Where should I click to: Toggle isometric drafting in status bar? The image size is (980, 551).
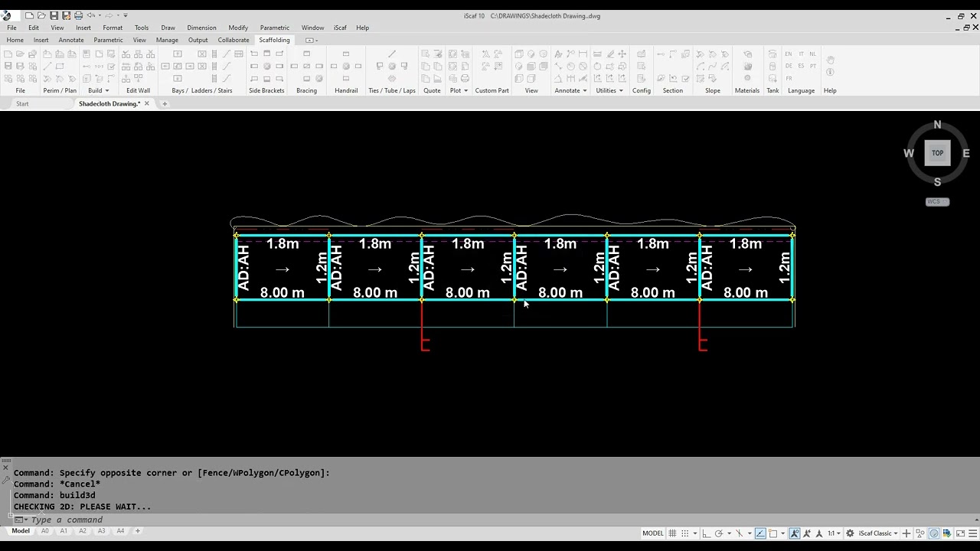pos(740,533)
